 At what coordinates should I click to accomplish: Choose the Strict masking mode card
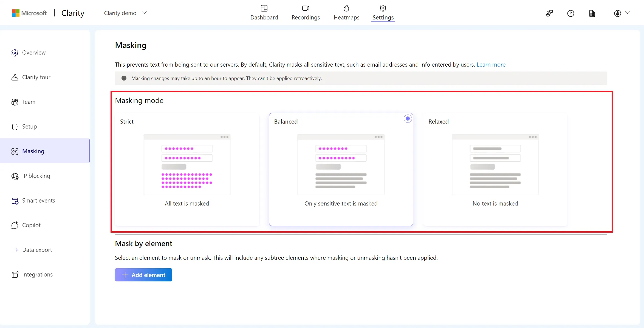[187, 170]
